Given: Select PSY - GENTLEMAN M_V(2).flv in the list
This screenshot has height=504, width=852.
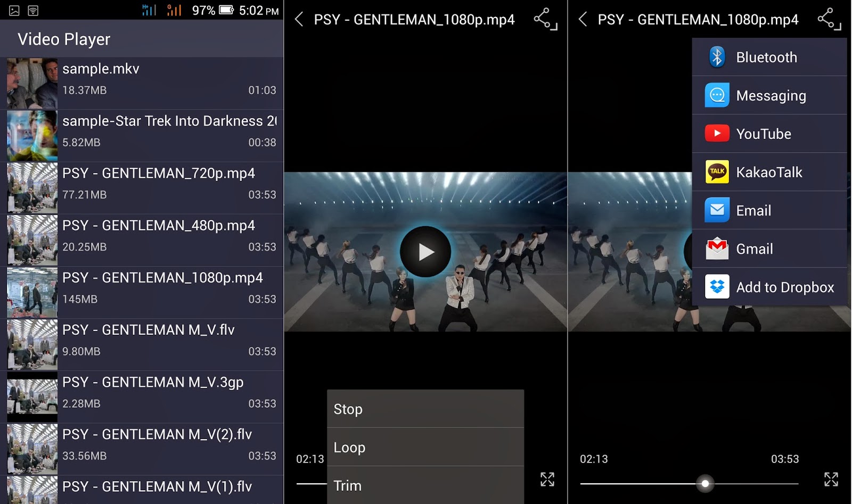Looking at the screenshot, I should click(142, 449).
